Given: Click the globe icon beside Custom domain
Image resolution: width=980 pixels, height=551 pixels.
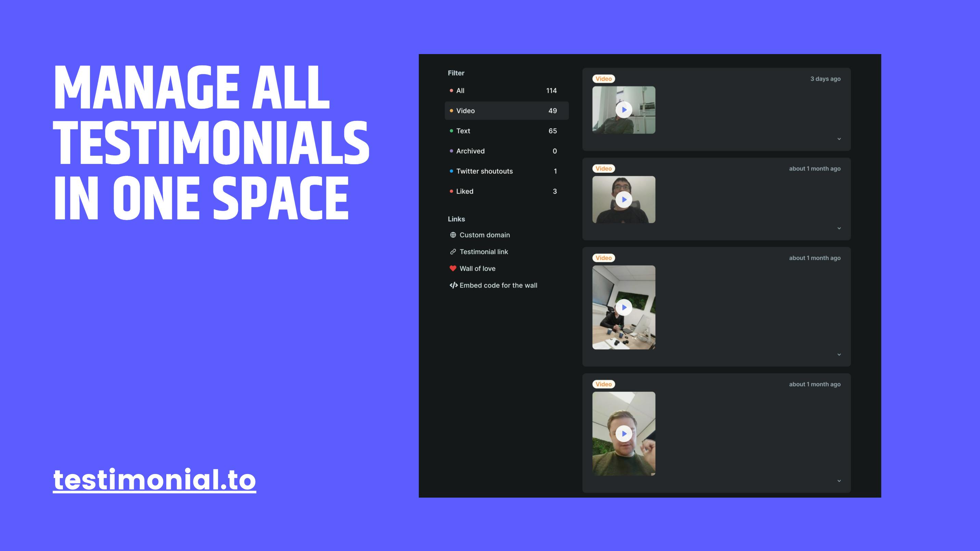Looking at the screenshot, I should click(x=453, y=235).
